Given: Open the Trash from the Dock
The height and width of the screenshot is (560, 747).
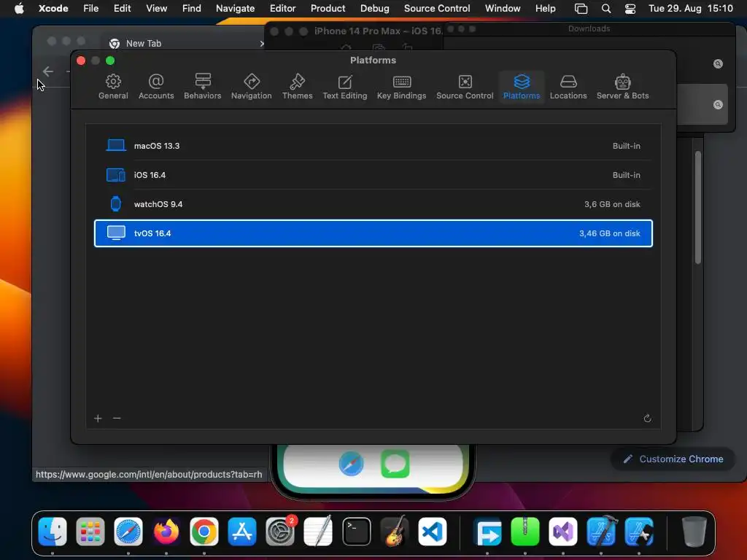Looking at the screenshot, I should 694,532.
